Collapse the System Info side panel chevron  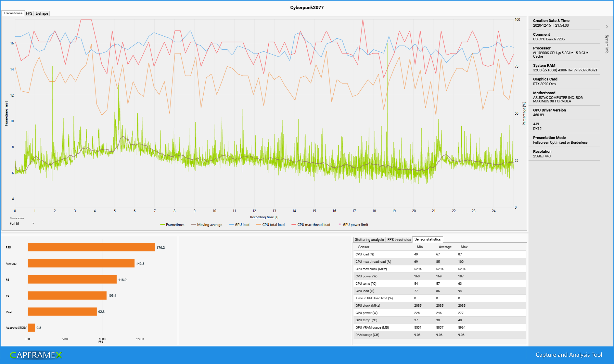tap(607, 27)
